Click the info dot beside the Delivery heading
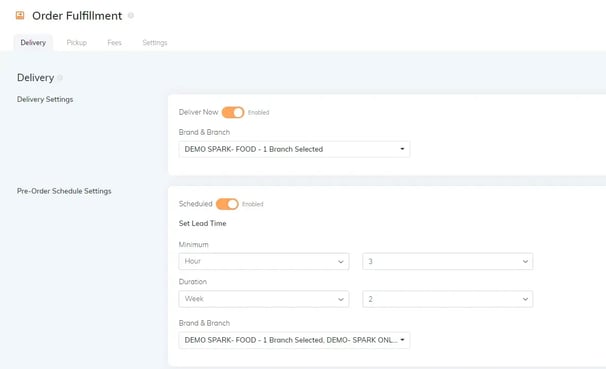606x369 pixels. [x=60, y=78]
